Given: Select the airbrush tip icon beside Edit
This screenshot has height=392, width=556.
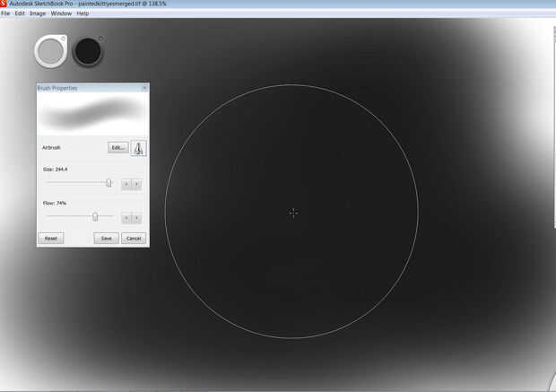Looking at the screenshot, I should point(138,148).
